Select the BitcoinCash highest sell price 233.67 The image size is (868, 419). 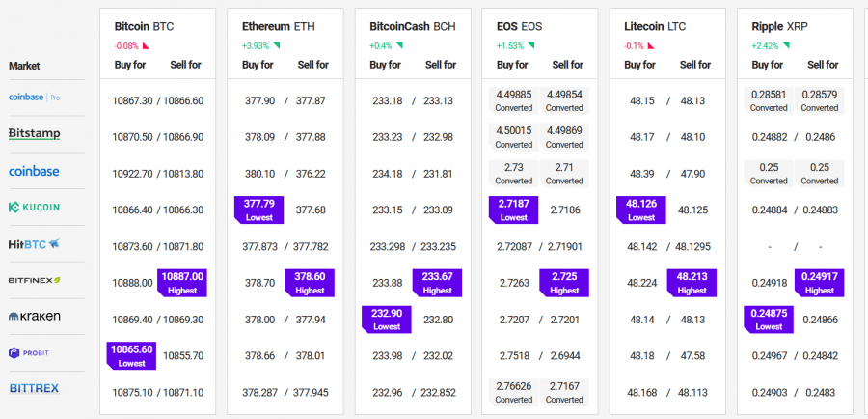point(437,283)
